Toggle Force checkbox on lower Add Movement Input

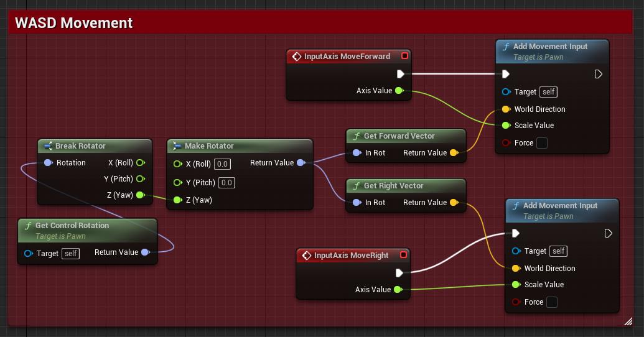pos(552,302)
